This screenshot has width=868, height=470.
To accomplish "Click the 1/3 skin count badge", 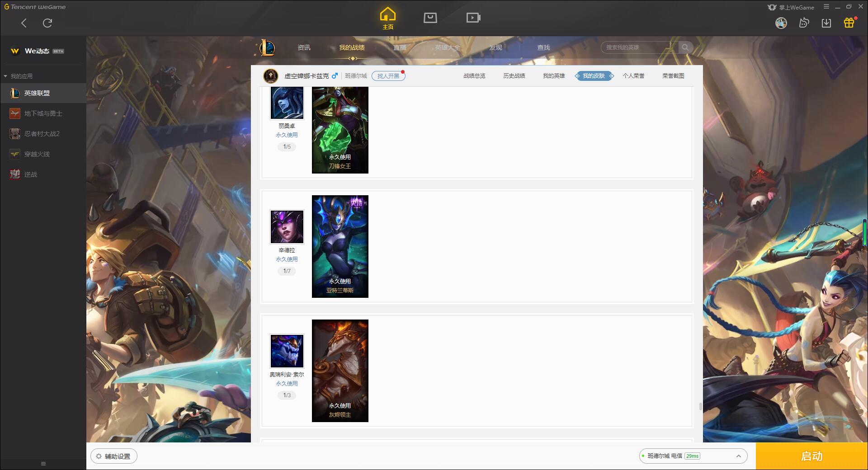I will point(287,395).
